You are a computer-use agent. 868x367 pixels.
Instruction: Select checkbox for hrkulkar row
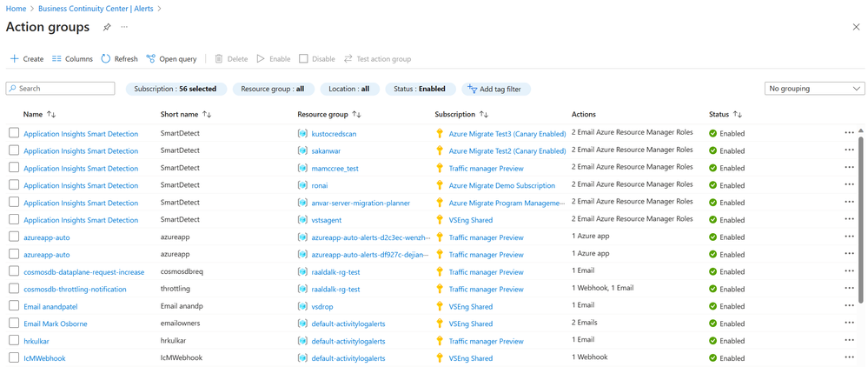point(14,340)
